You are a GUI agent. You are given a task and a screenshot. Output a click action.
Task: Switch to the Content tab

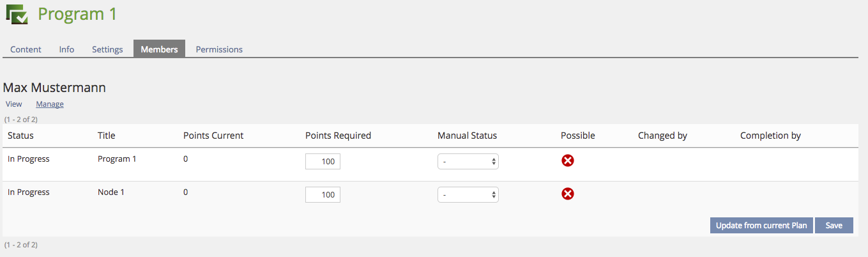click(x=26, y=49)
